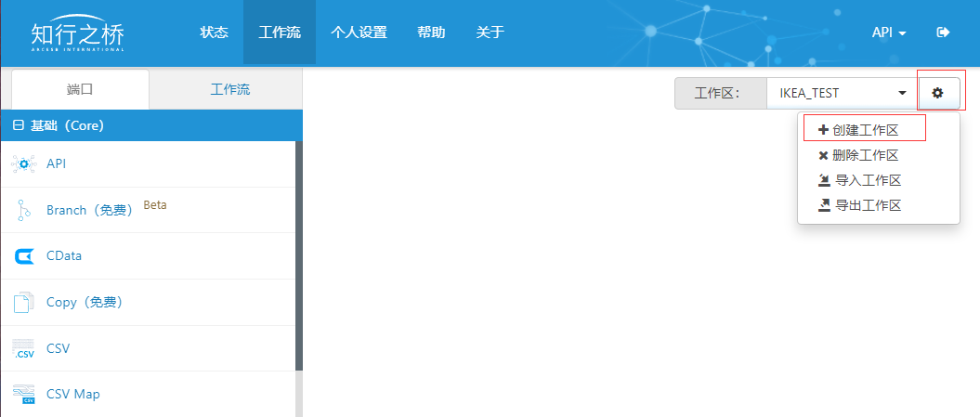Click the CSV port icon
Image resolution: width=980 pixels, height=417 pixels.
24,348
